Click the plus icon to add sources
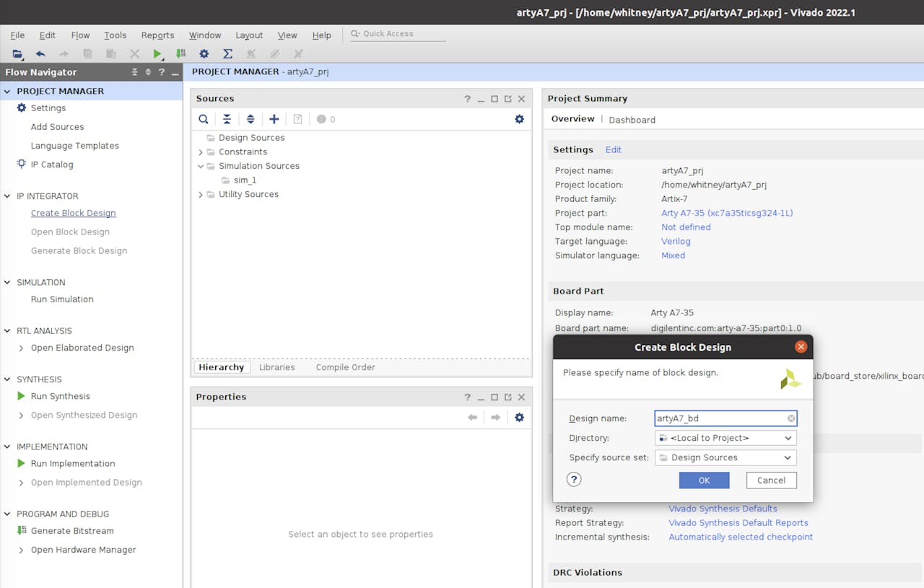Image resolution: width=924 pixels, height=588 pixels. tap(274, 119)
